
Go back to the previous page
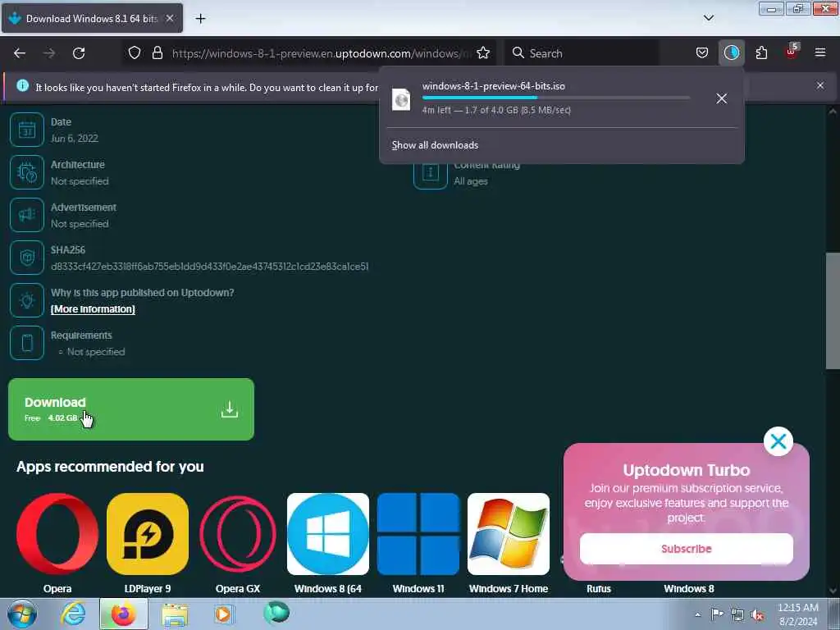(x=20, y=53)
